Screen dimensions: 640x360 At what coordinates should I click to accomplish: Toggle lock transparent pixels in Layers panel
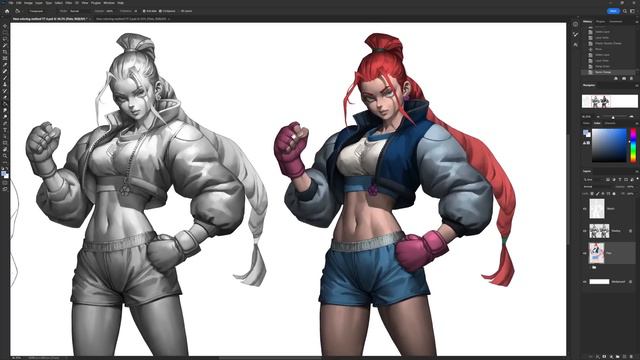592,193
